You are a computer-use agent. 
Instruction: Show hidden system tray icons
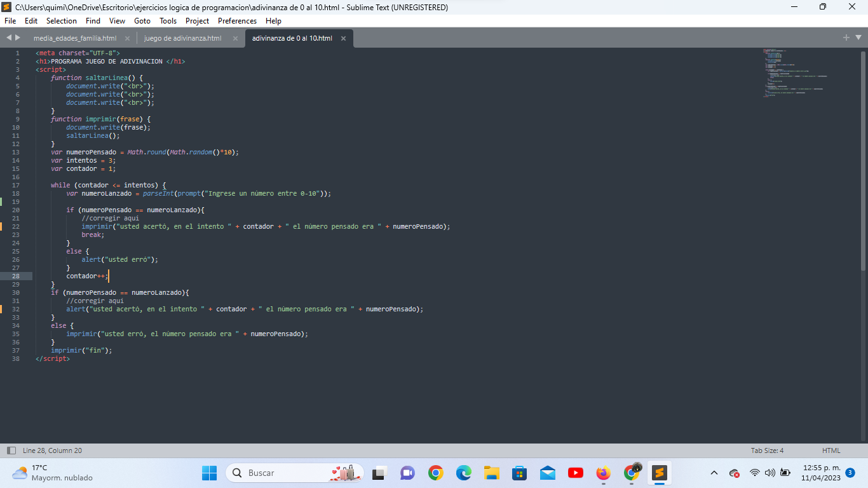714,473
